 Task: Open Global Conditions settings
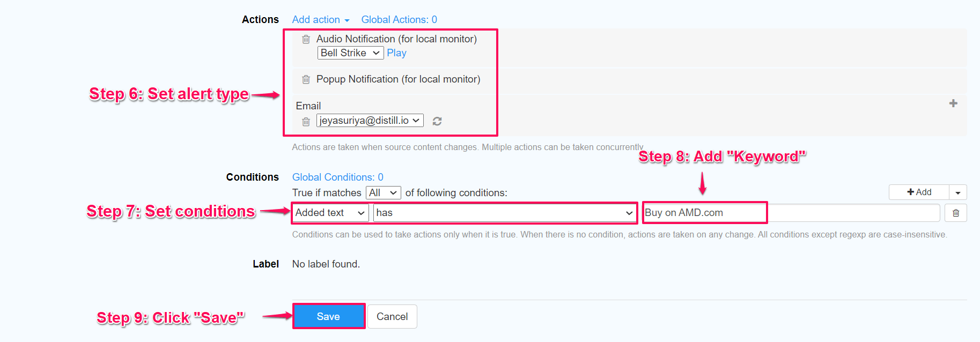click(x=337, y=177)
